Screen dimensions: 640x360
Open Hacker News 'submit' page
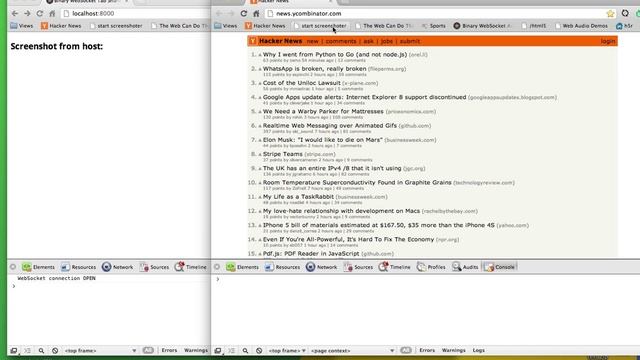tap(409, 41)
